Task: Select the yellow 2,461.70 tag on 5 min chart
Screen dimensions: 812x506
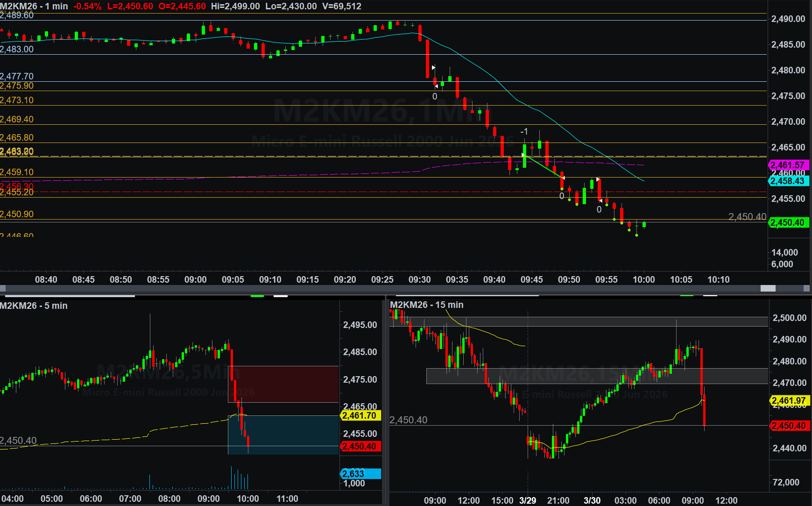Action: tap(360, 415)
